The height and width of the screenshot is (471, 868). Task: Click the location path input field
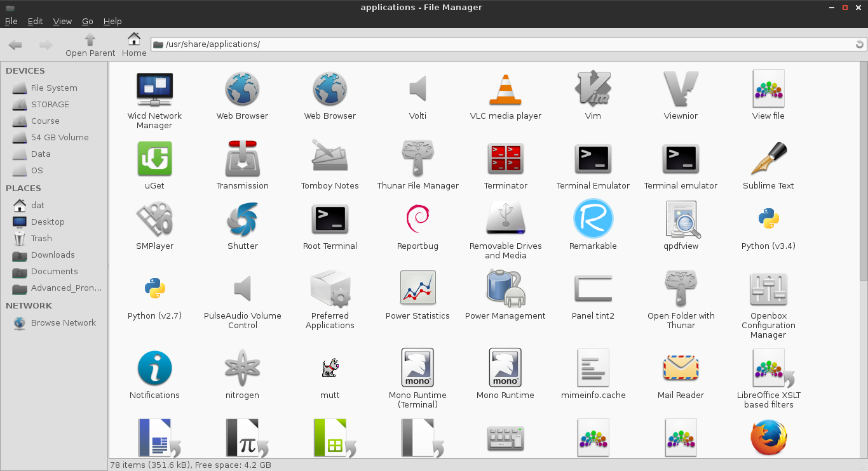pyautogui.click(x=508, y=44)
